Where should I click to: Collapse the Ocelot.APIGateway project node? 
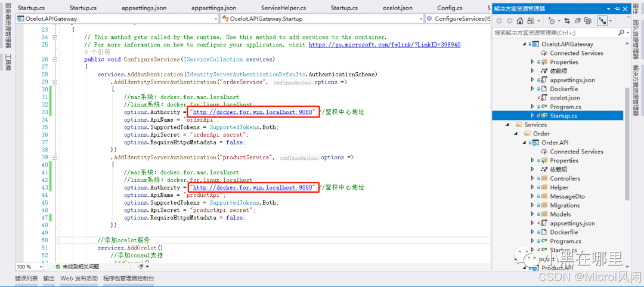tap(524, 44)
